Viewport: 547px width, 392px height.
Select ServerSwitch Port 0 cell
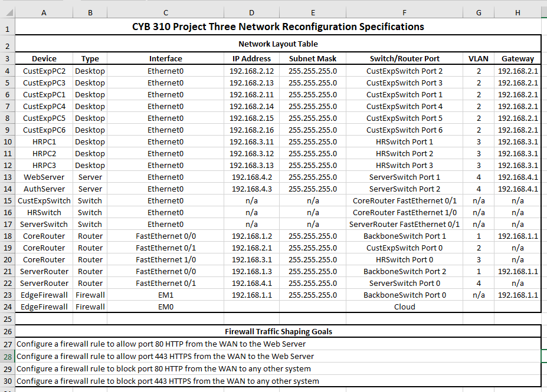[x=404, y=284]
